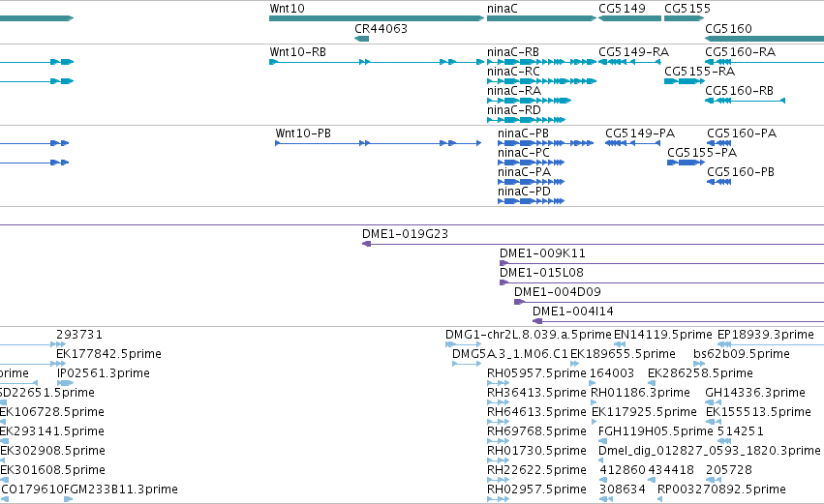This screenshot has height=504, width=824.
Task: Select protein ninaC-PA
Action: (531, 182)
